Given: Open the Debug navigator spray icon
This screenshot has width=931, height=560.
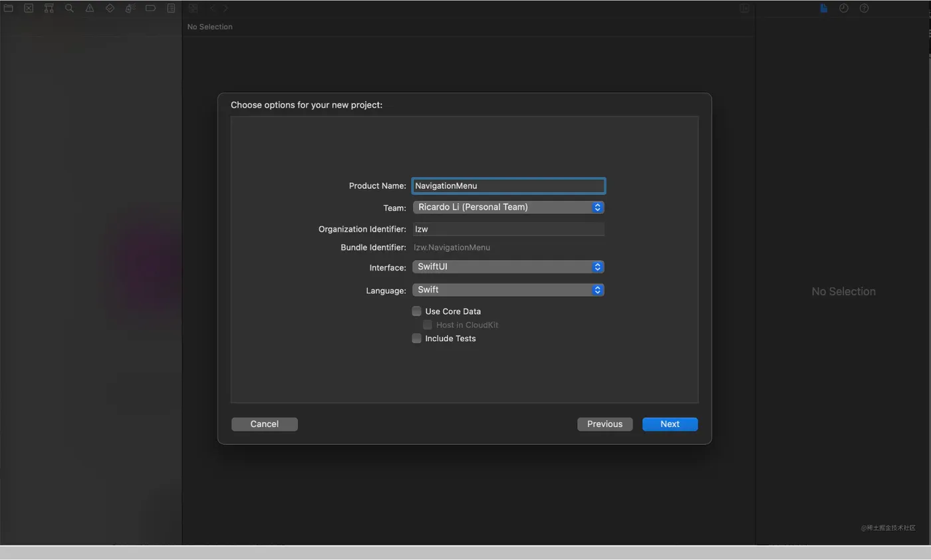Looking at the screenshot, I should tap(130, 9).
